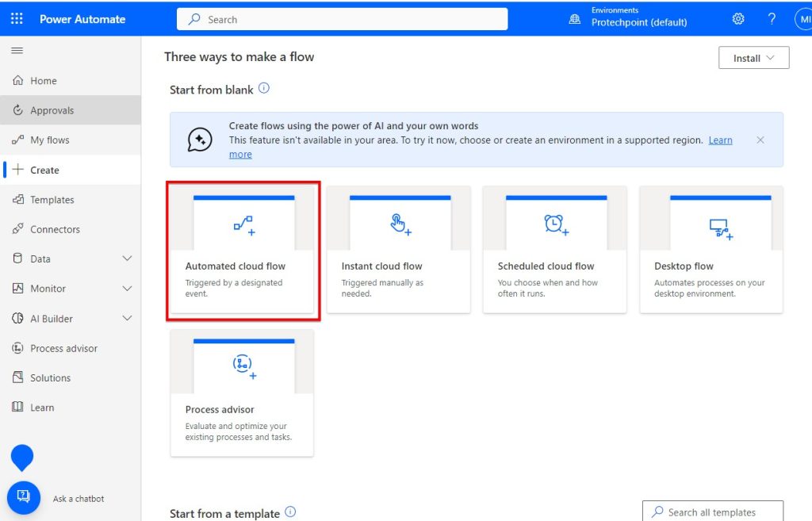Viewport: 812px width, 521px height.
Task: Click the Ask a chatbot label
Action: pos(79,499)
